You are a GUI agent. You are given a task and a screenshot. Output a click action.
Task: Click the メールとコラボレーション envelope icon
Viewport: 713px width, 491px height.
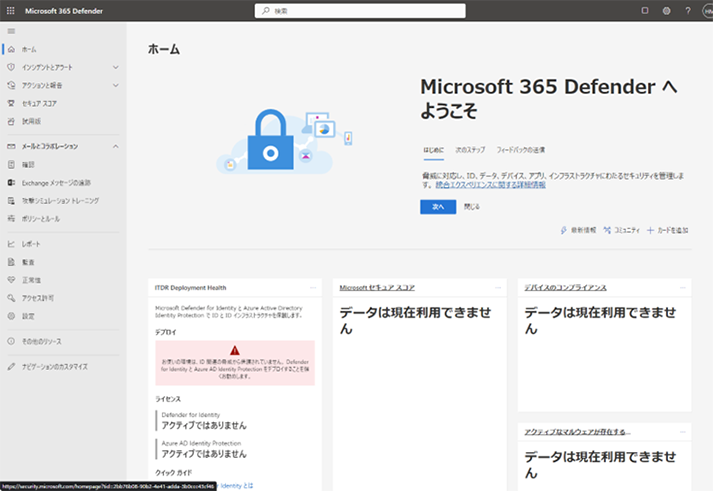click(x=11, y=146)
